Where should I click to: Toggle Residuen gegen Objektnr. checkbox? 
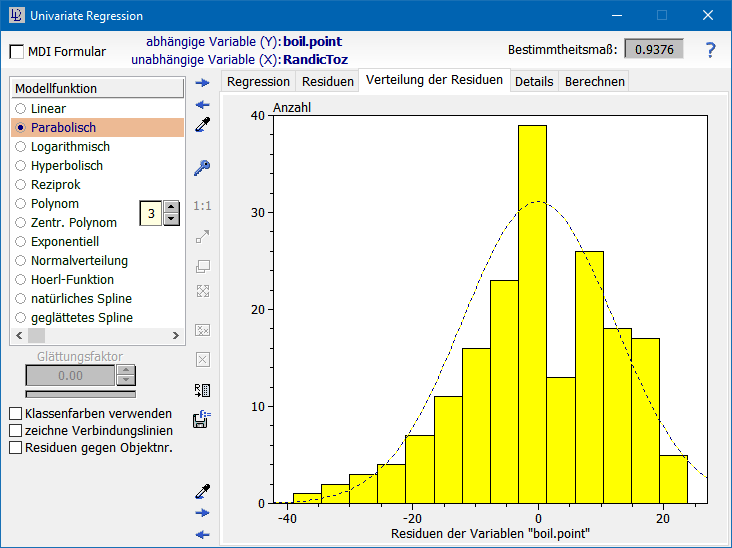(x=15, y=447)
